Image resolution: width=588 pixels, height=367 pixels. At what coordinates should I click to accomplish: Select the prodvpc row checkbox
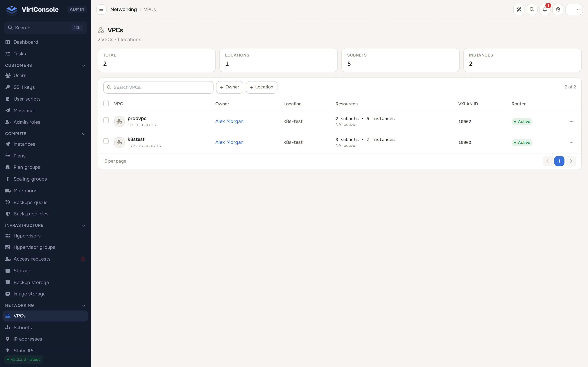(x=106, y=120)
